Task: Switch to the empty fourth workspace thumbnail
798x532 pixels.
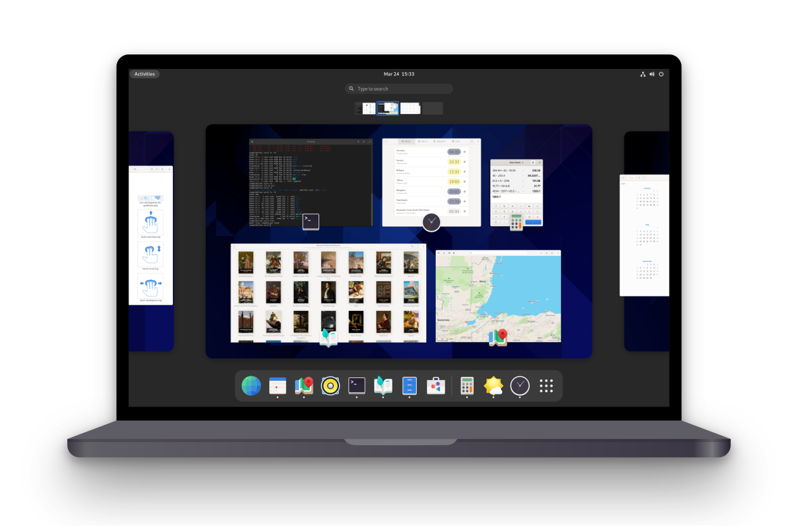Action: tap(433, 108)
